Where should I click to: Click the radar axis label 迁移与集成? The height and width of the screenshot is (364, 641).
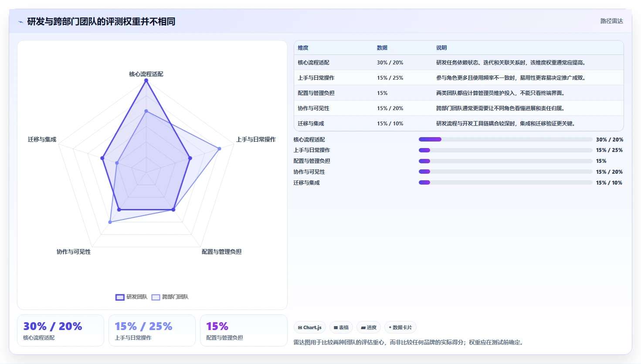42,139
